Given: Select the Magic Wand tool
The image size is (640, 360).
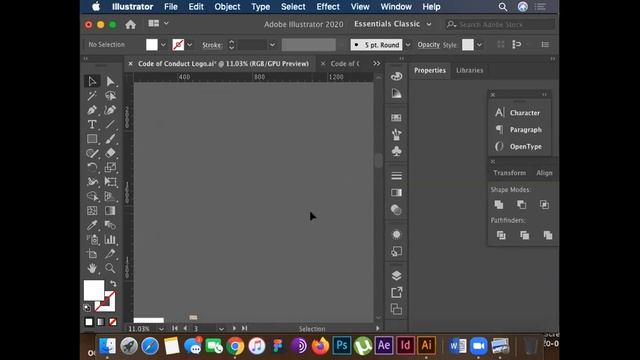Looking at the screenshot, I should pos(92,96).
